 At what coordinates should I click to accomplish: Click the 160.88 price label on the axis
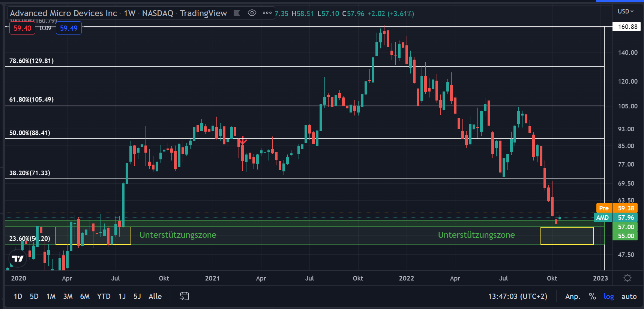click(627, 27)
